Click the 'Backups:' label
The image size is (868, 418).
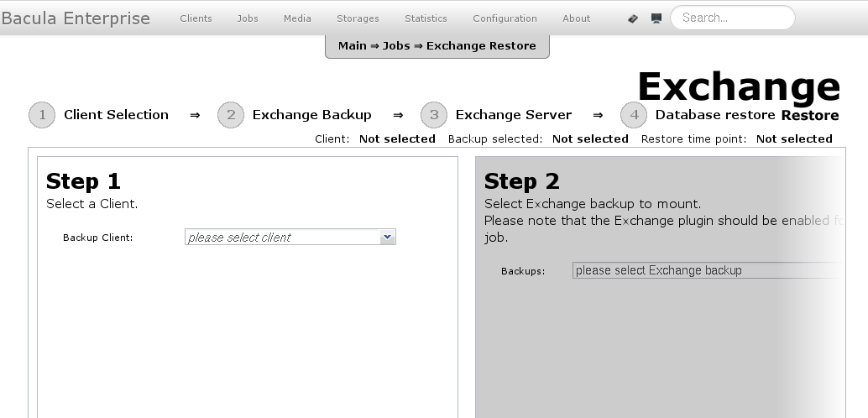[523, 271]
